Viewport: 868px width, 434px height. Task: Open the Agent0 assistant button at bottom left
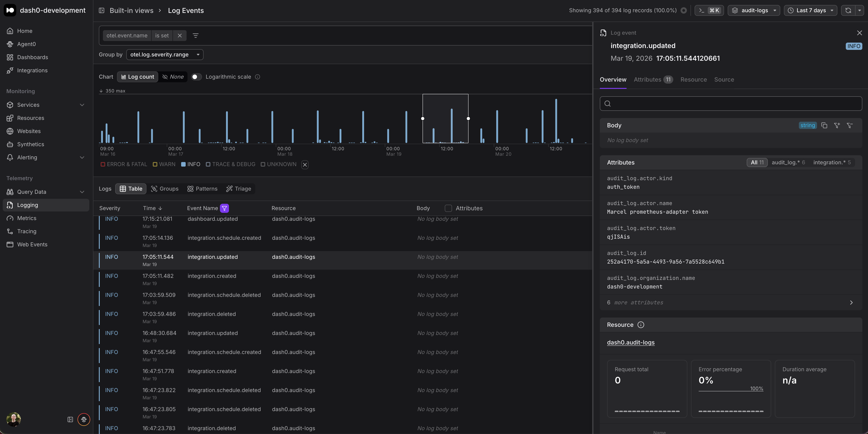pyautogui.click(x=84, y=419)
